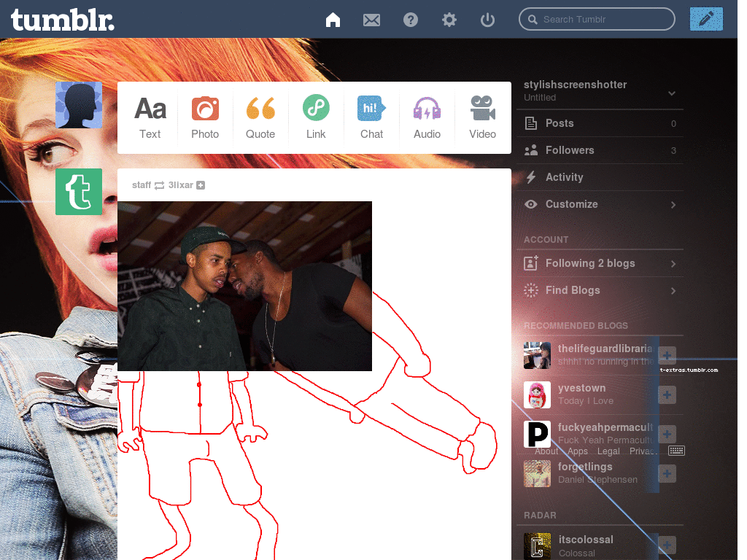Open forgetlings recommended blog

pos(585,467)
